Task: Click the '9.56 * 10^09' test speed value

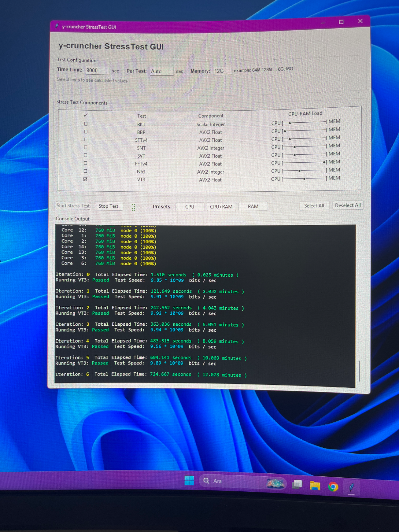Action: [x=167, y=346]
